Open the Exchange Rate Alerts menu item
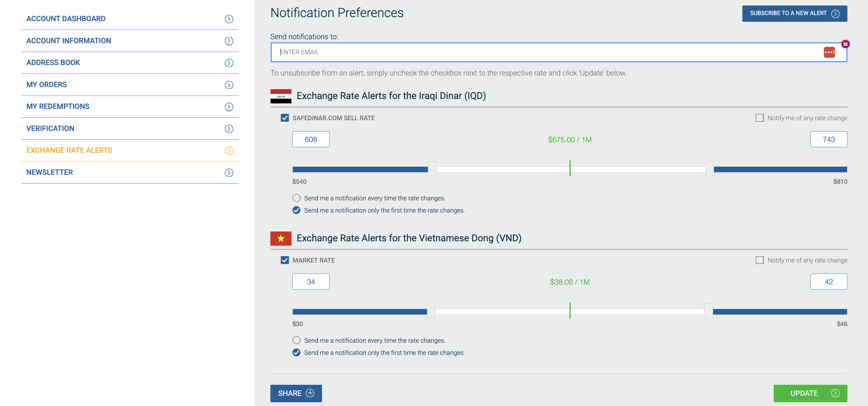The width and height of the screenshot is (868, 406). pos(69,150)
